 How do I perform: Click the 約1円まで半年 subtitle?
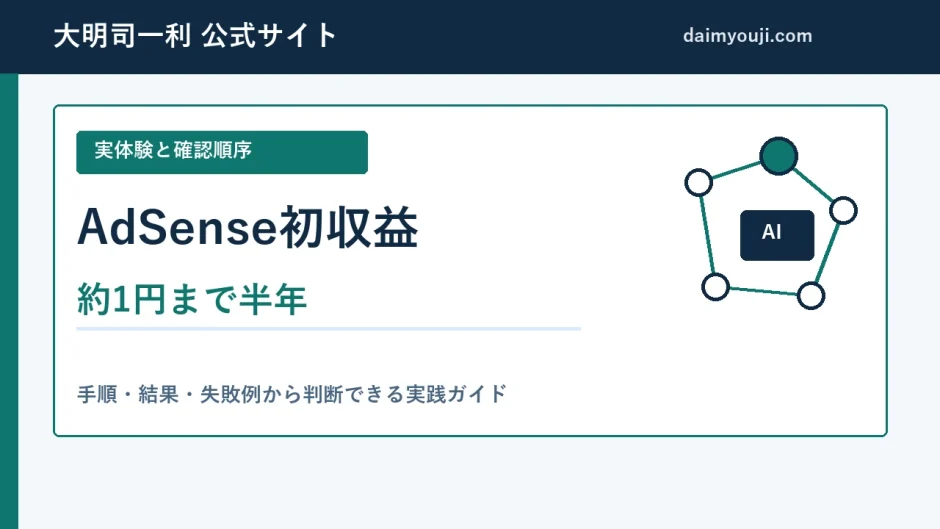[192, 299]
